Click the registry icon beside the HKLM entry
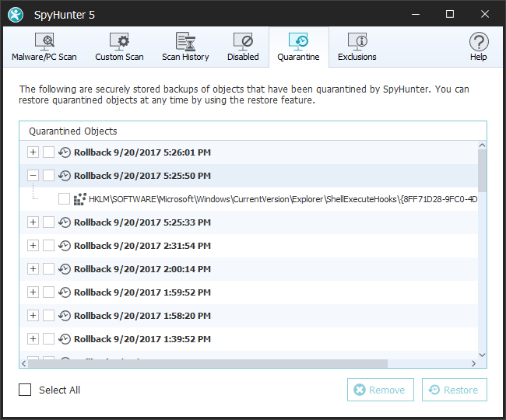The image size is (506, 420). 79,199
